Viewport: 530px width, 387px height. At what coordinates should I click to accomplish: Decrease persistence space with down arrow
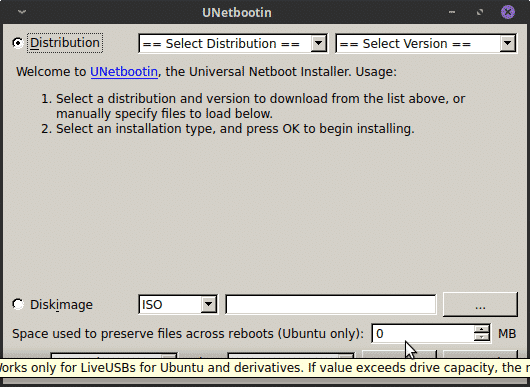(482, 338)
